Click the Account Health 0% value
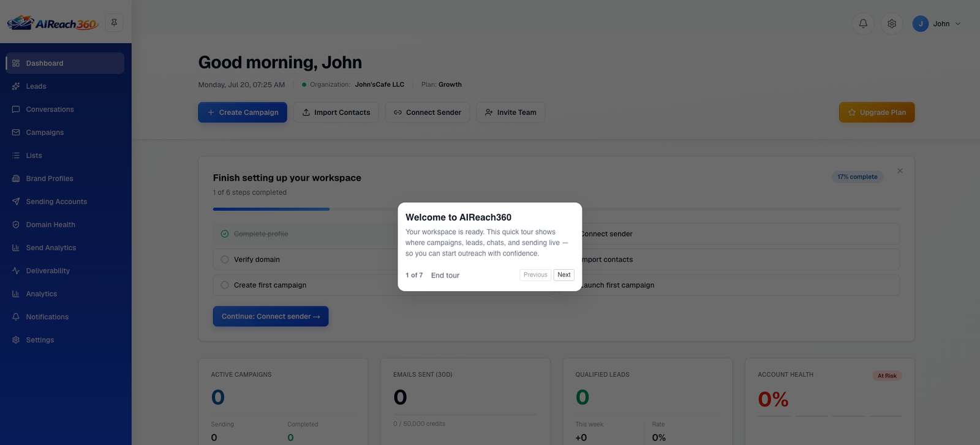This screenshot has height=445, width=980. coord(773,399)
